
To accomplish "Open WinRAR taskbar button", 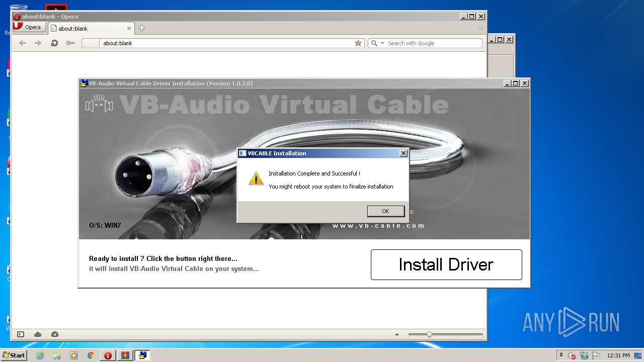I will 125,355.
